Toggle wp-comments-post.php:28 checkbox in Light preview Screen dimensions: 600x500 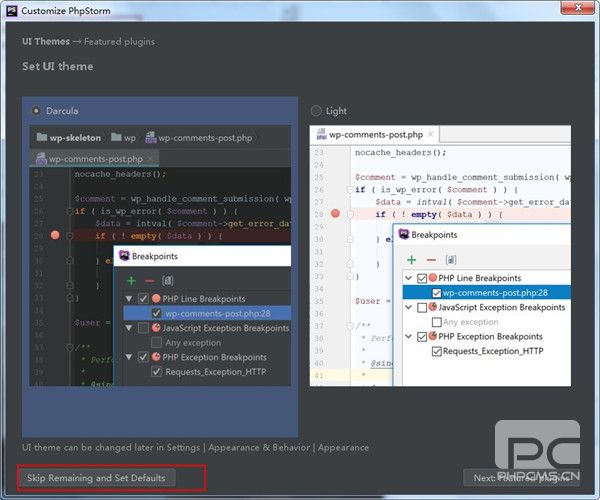pos(437,293)
